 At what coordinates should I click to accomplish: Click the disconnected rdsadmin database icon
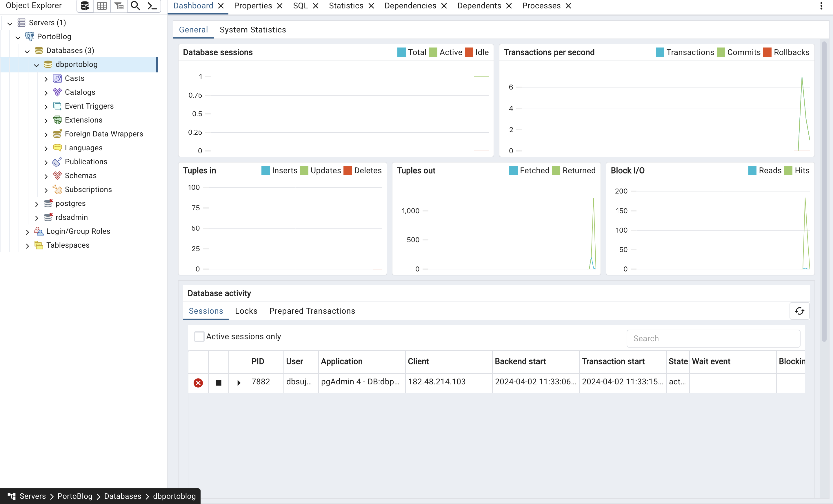point(48,217)
